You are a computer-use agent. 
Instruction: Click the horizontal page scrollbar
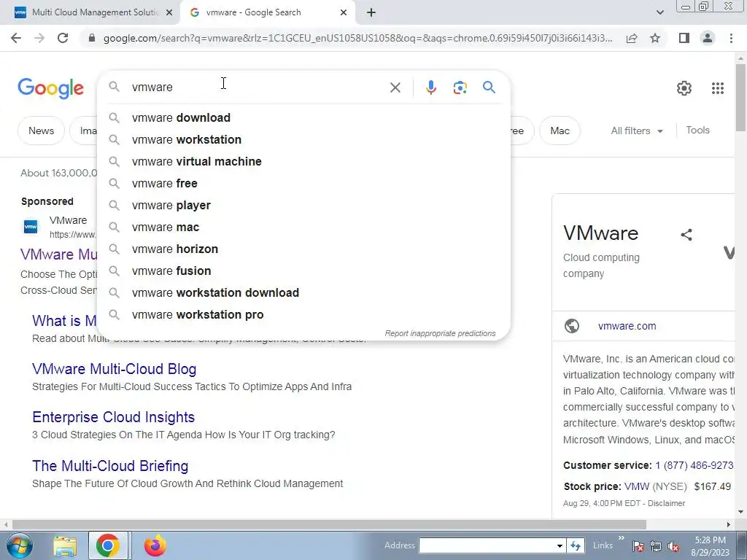click(329, 525)
